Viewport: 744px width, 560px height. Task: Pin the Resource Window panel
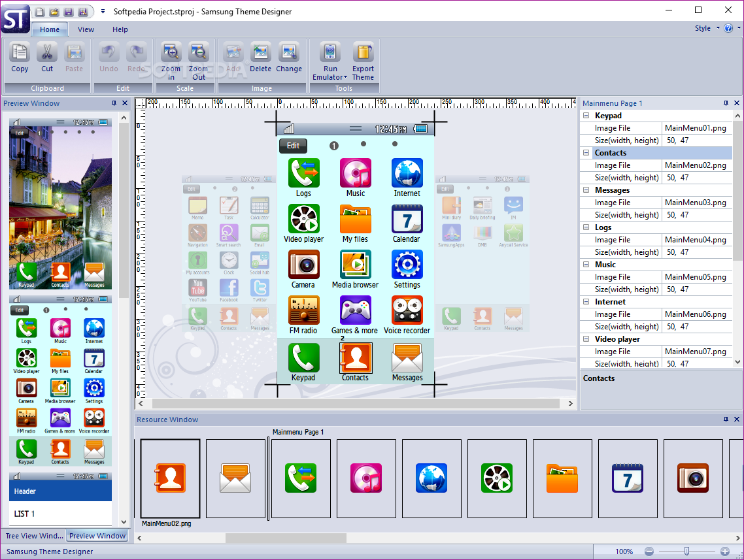(726, 419)
